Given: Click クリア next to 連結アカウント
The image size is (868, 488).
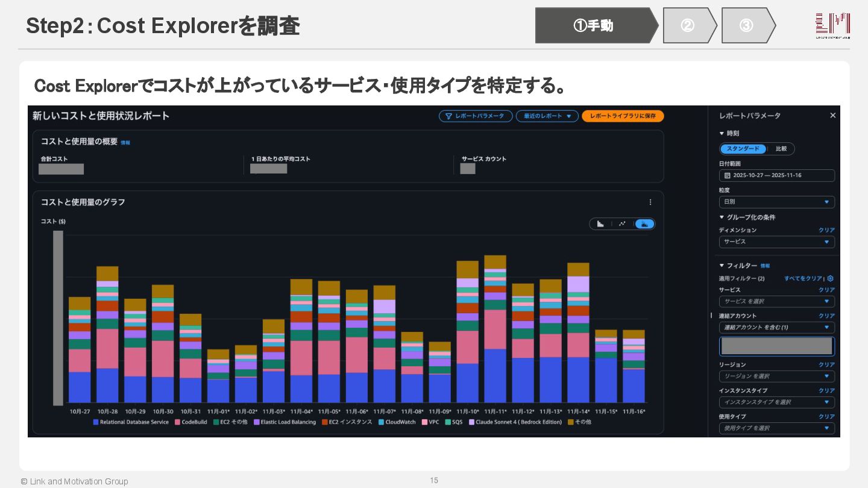Looking at the screenshot, I should tap(826, 316).
